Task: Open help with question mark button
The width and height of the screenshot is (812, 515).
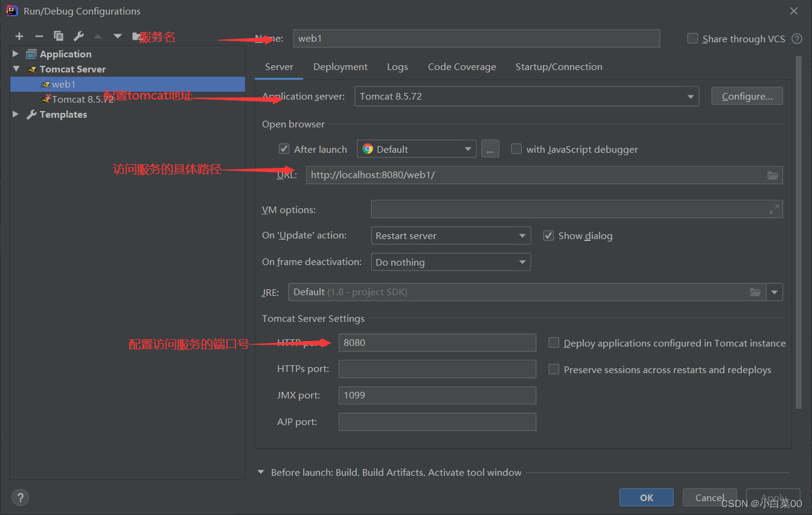Action: pos(20,497)
